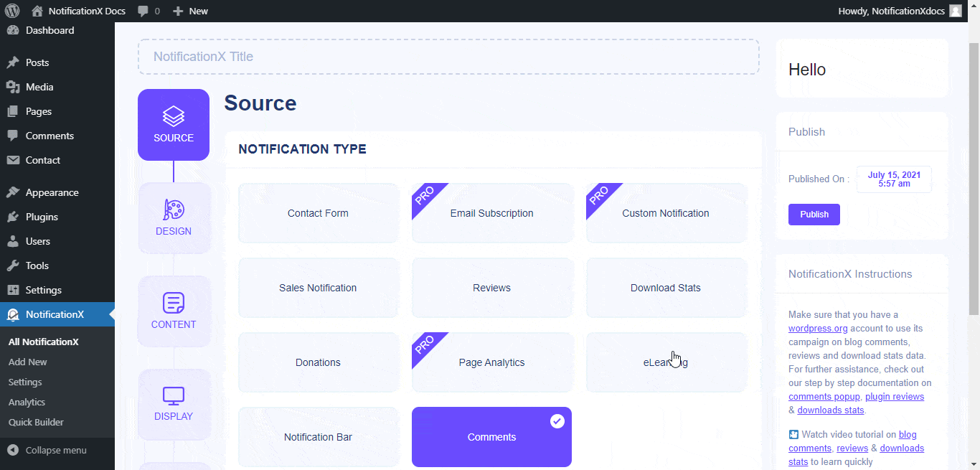
Task: Click the WordPress logo icon
Action: tap(11, 11)
